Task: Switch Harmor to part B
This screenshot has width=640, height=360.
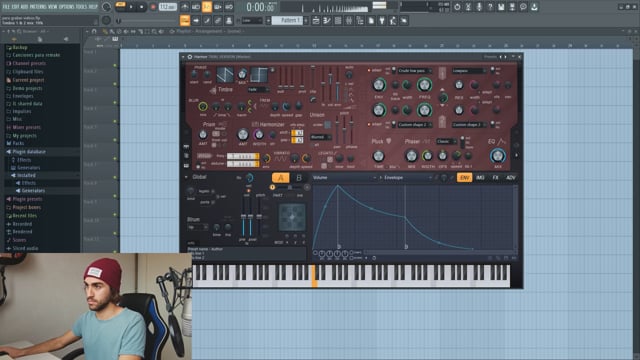Action: coord(299,178)
